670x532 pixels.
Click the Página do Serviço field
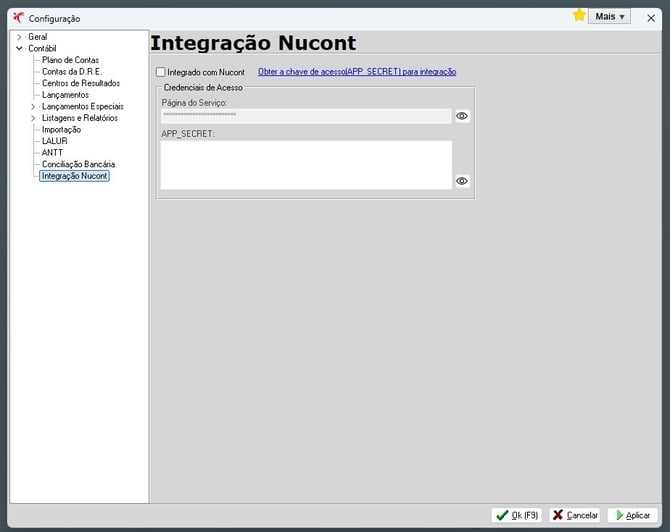tap(306, 115)
